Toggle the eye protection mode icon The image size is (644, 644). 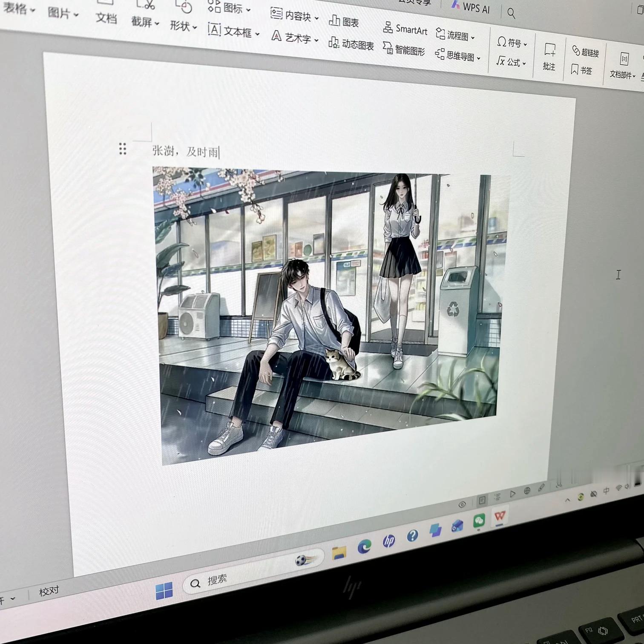point(462,504)
